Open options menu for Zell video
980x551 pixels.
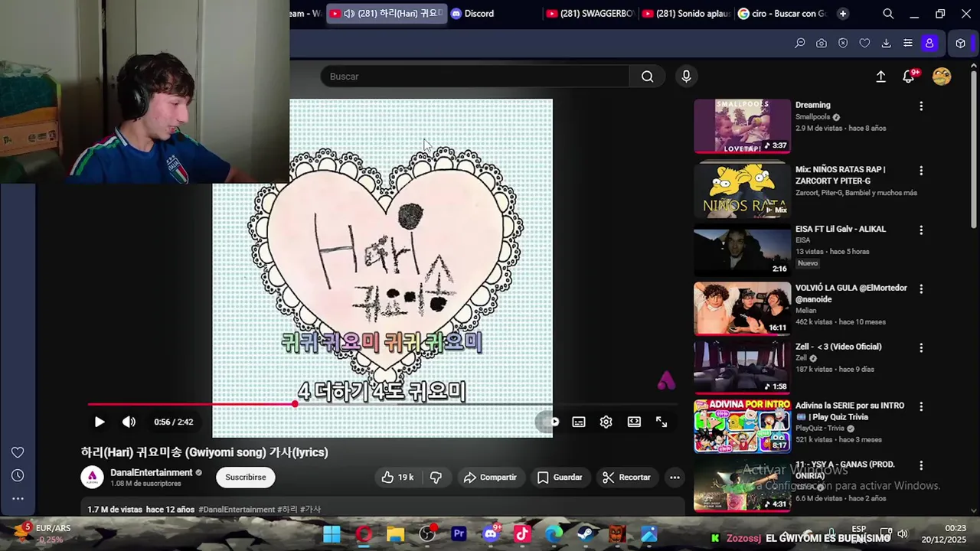(x=921, y=347)
